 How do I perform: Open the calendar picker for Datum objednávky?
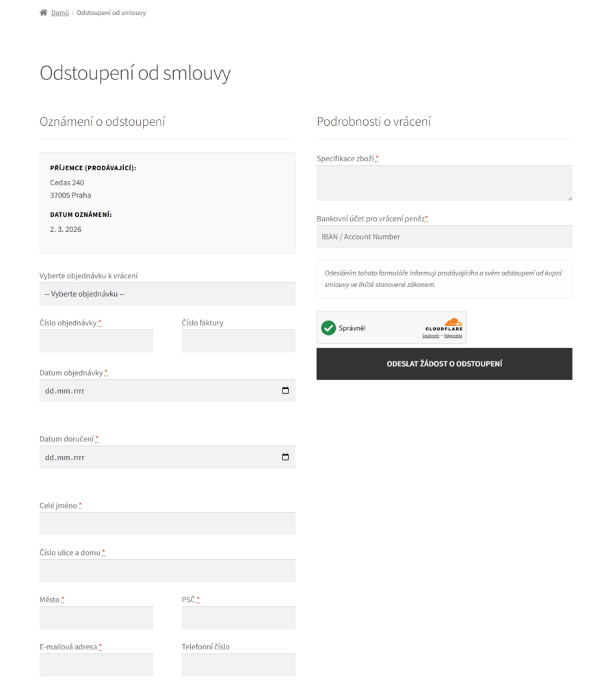(285, 390)
